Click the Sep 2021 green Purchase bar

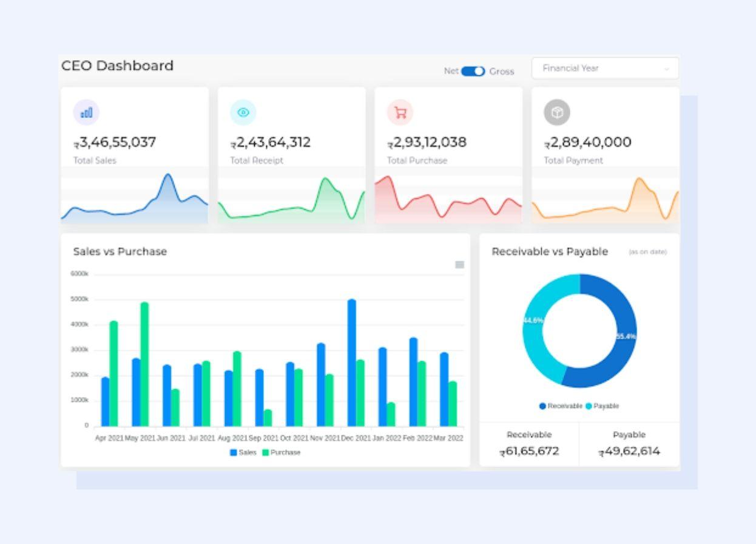pos(268,418)
